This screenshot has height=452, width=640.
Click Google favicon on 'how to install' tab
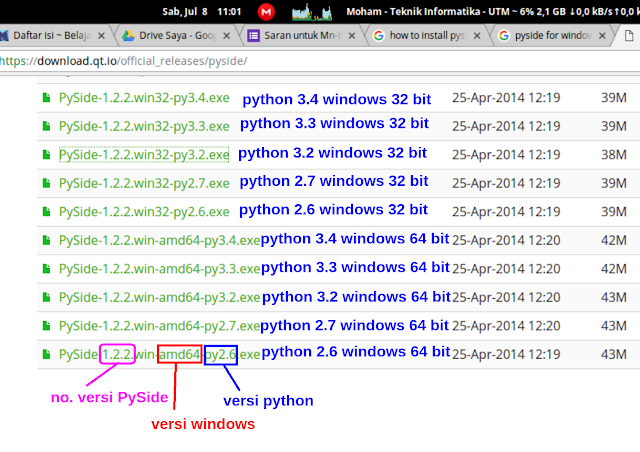[x=379, y=36]
